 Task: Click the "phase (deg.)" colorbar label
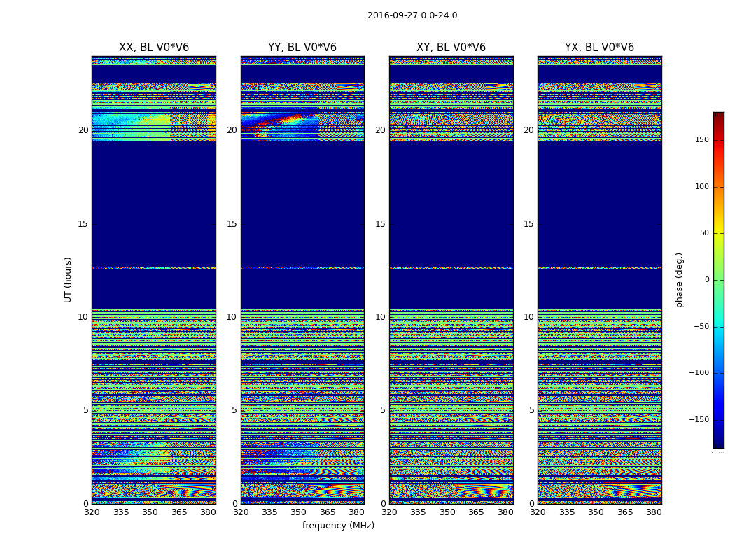click(x=679, y=279)
